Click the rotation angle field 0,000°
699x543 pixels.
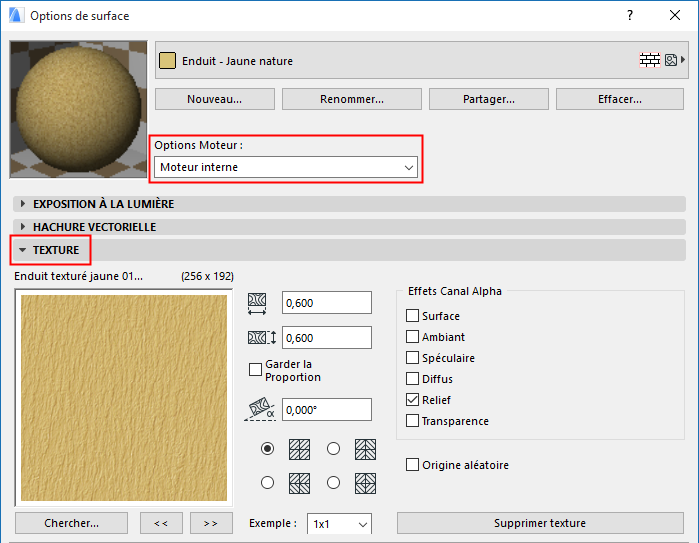[327, 409]
